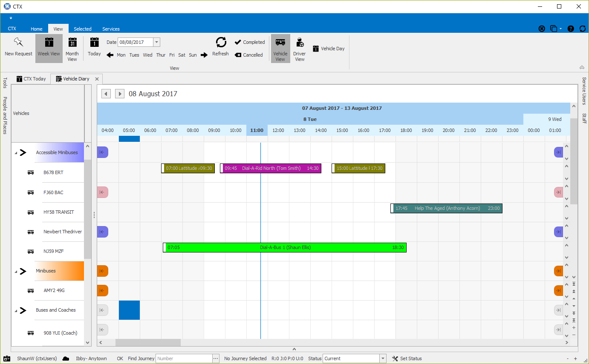
Task: Collapse the Minibuses group
Action: (x=16, y=271)
